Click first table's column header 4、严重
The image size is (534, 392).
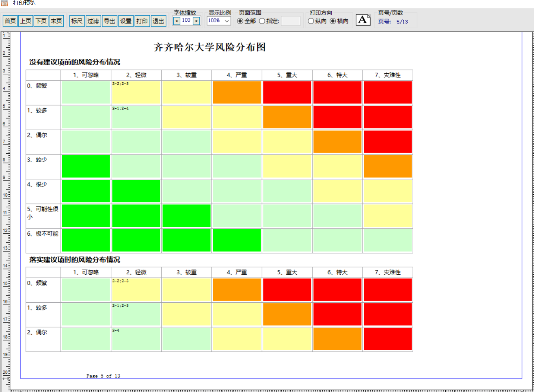click(x=237, y=75)
